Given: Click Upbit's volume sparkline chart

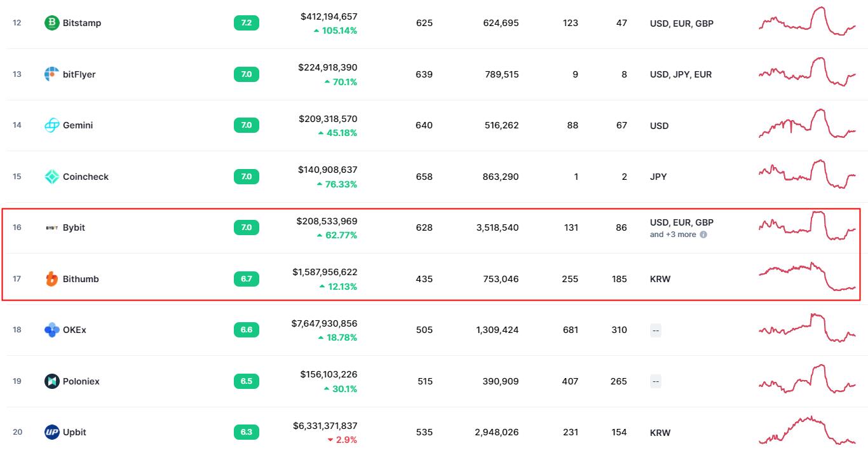Looking at the screenshot, I should (808, 430).
